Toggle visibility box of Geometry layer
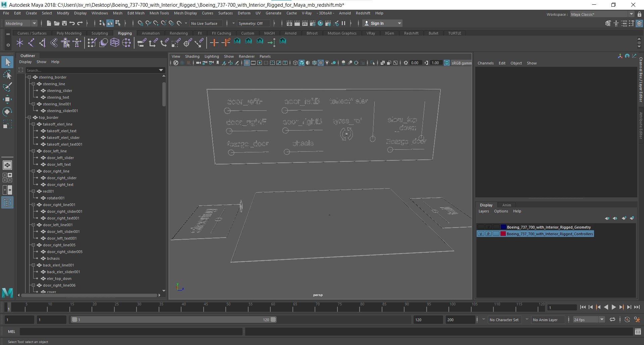Viewport: 644px width, 345px height. (x=481, y=227)
